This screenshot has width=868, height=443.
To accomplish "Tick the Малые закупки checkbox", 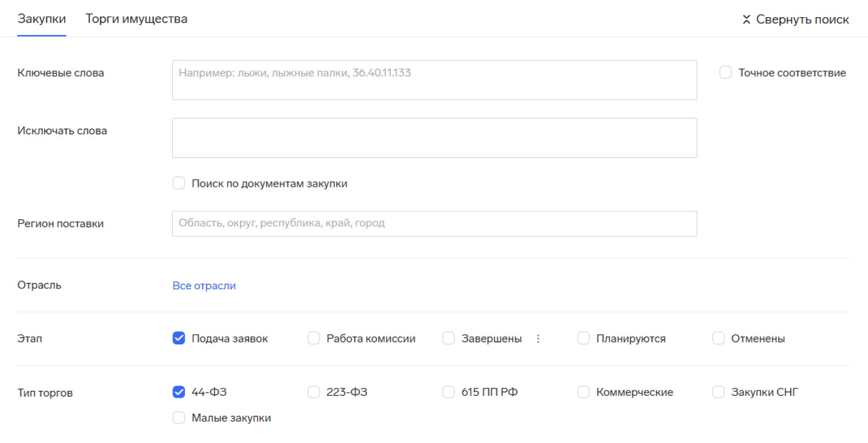I will [x=179, y=418].
